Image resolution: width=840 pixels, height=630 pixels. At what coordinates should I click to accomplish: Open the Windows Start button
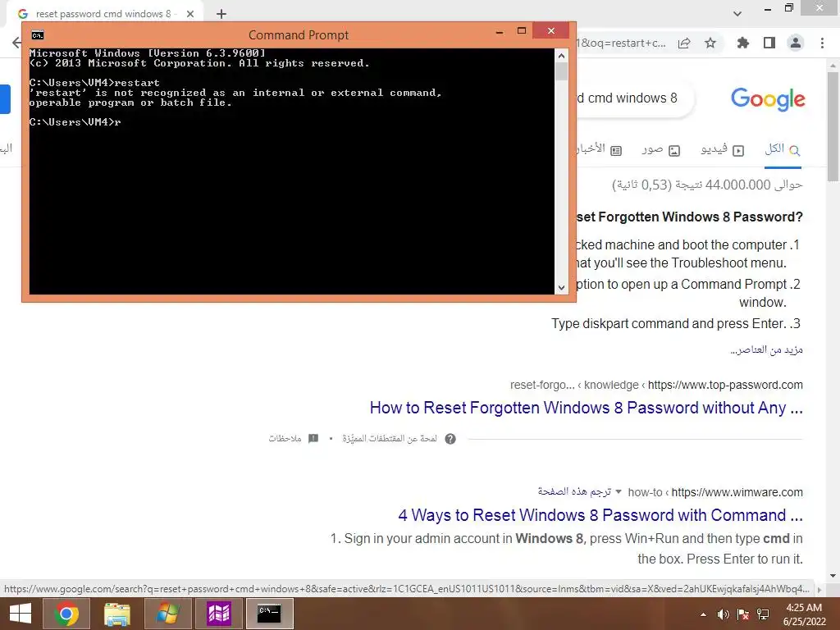coord(21,614)
